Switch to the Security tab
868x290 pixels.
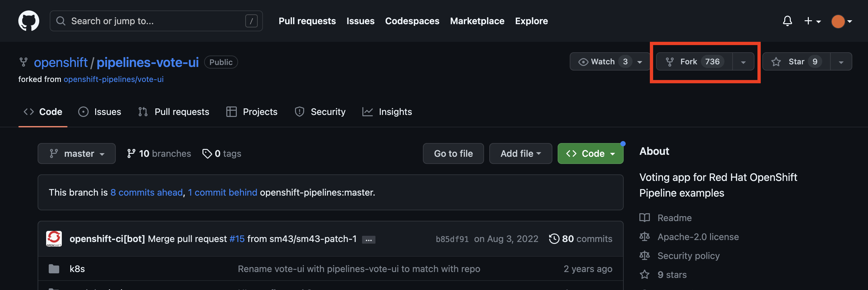[x=320, y=112]
